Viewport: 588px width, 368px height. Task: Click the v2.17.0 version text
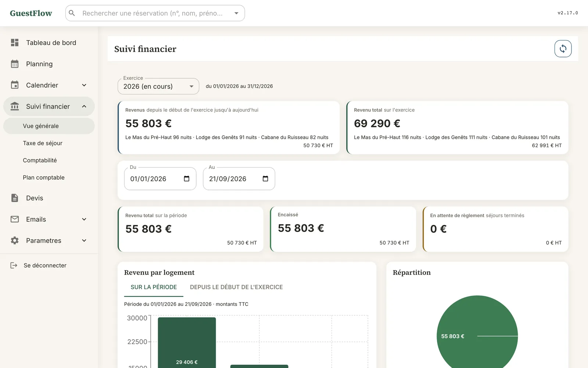click(x=568, y=13)
